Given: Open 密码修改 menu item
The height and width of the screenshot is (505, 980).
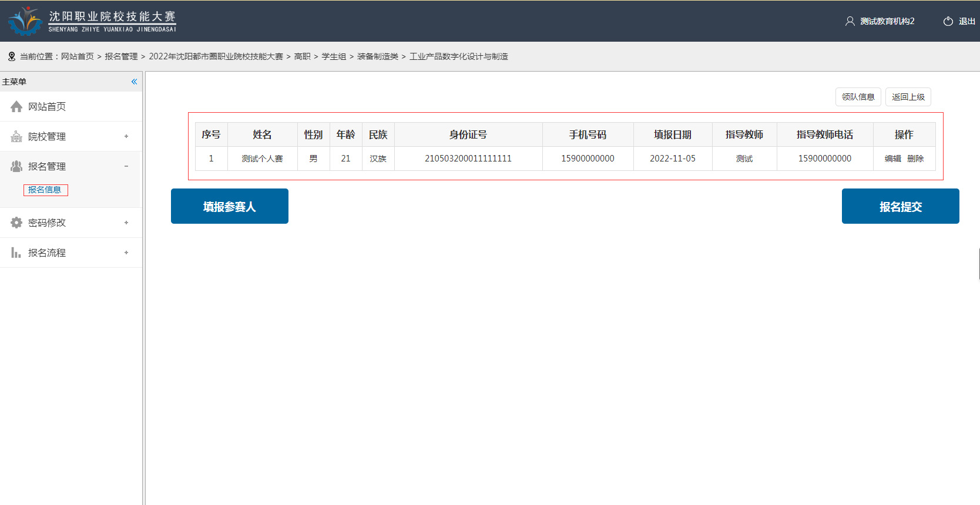Looking at the screenshot, I should (x=47, y=223).
